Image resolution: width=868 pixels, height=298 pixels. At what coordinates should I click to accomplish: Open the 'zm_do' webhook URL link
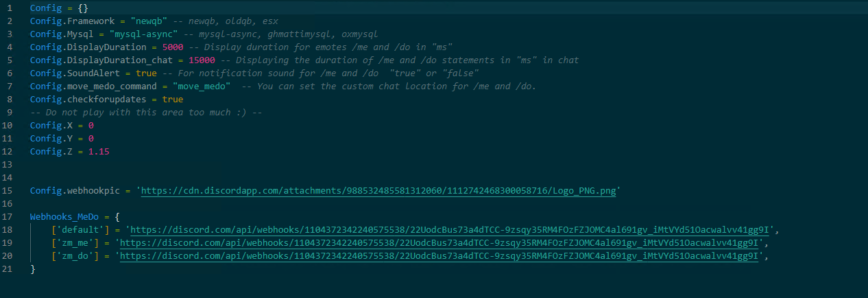click(x=439, y=255)
